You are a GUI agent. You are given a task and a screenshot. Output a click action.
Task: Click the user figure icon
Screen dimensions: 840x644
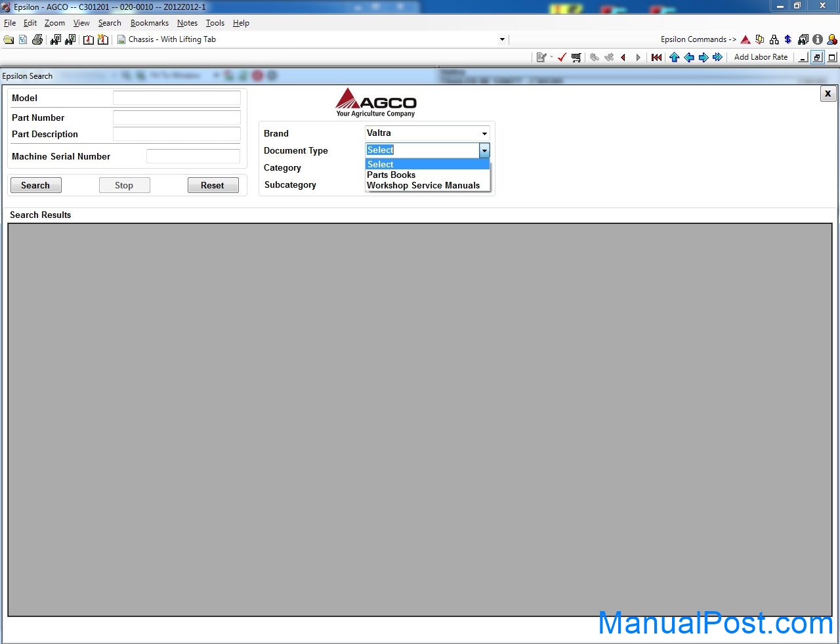(x=832, y=39)
